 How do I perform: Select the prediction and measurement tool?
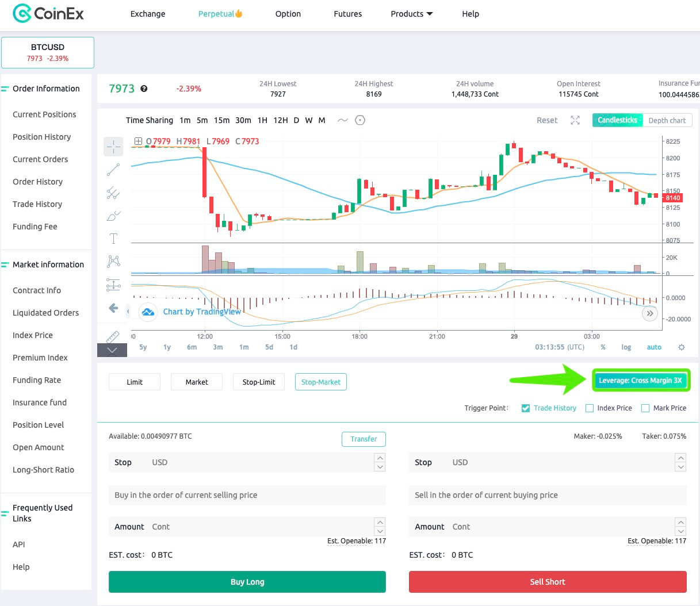click(113, 285)
